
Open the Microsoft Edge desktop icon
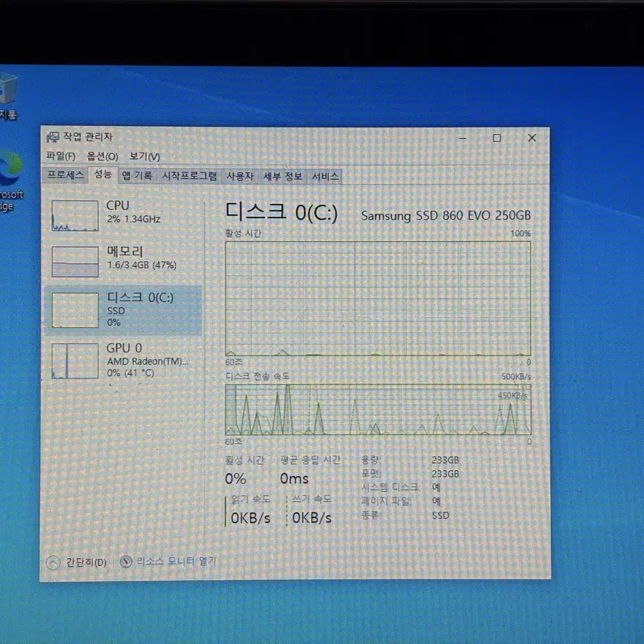point(10,181)
